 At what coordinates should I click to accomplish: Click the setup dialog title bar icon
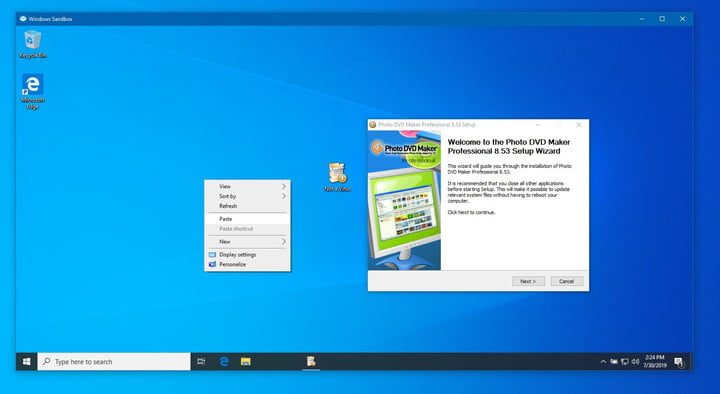coord(373,124)
